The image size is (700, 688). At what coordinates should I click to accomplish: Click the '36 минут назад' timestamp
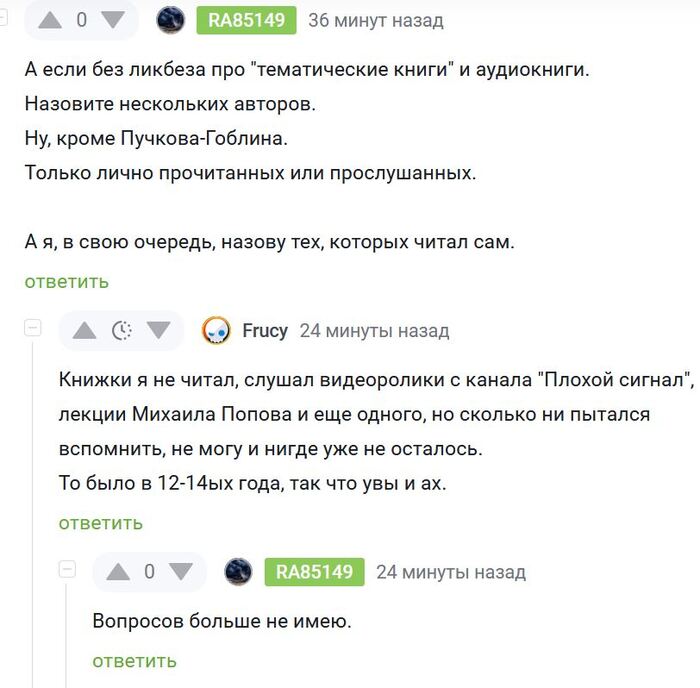point(376,21)
